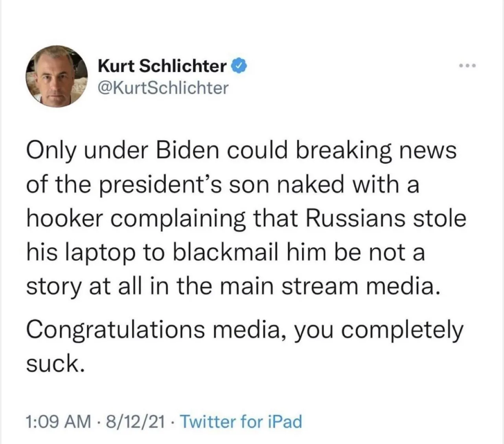Click the display name Kurt Schlichter

pos(162,66)
